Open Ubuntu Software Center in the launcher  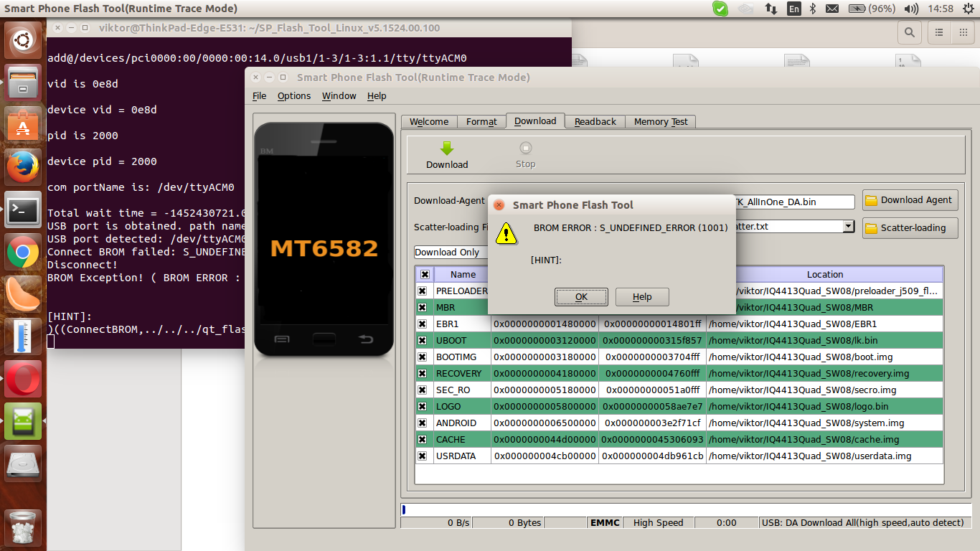click(23, 127)
